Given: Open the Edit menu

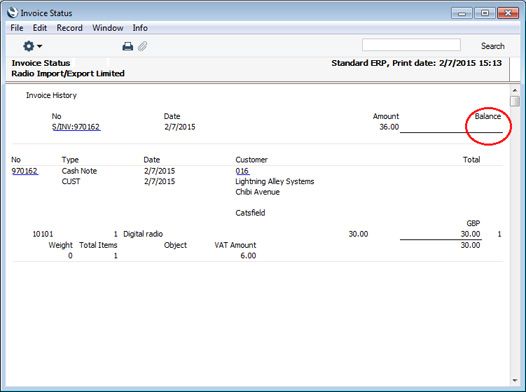Looking at the screenshot, I should (40, 28).
